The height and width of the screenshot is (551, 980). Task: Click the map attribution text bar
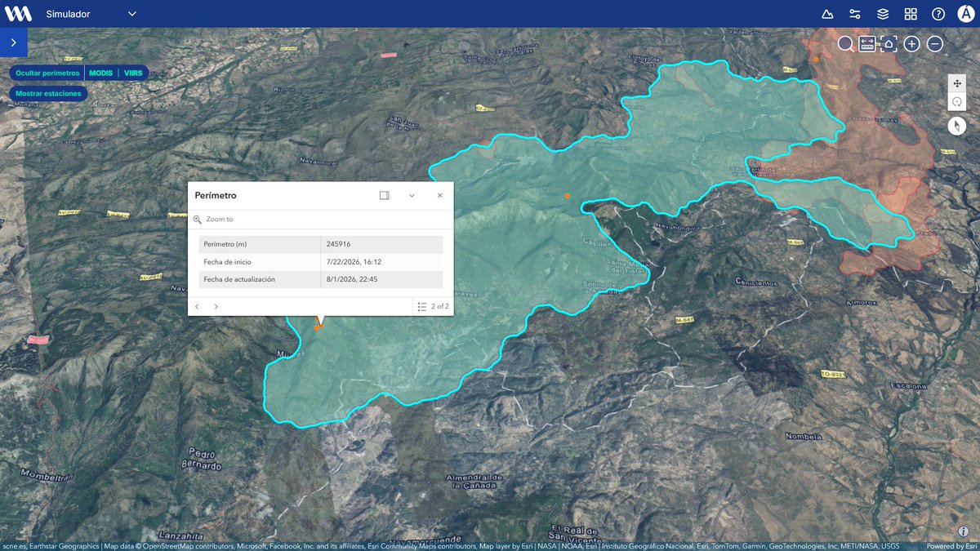click(451, 546)
